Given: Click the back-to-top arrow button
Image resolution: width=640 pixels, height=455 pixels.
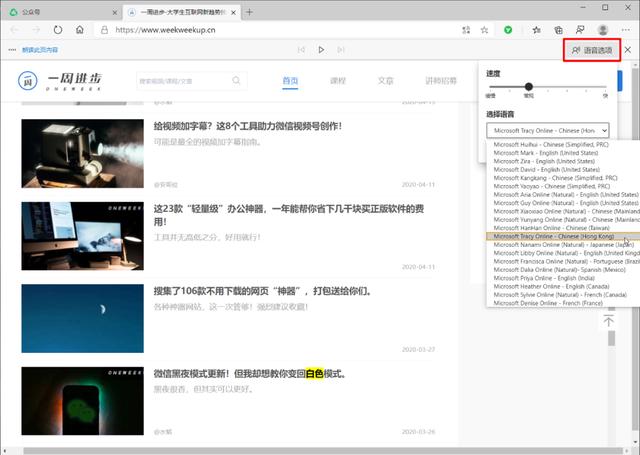Looking at the screenshot, I should point(608,321).
